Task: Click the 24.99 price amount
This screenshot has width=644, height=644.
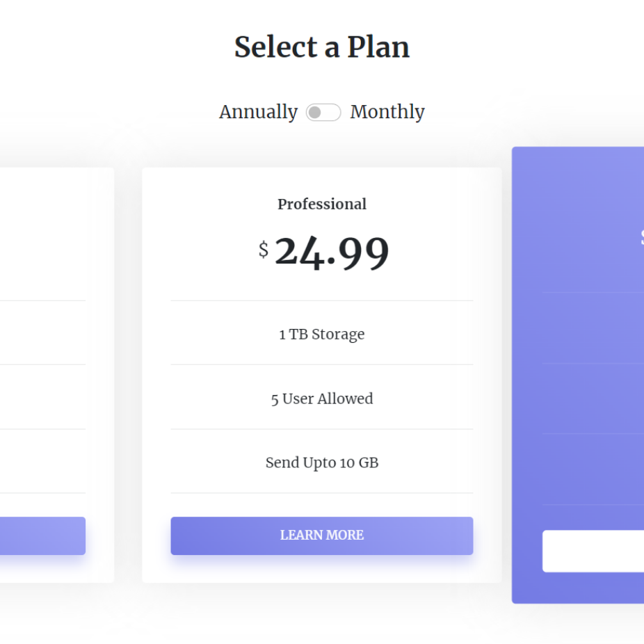Action: (332, 252)
